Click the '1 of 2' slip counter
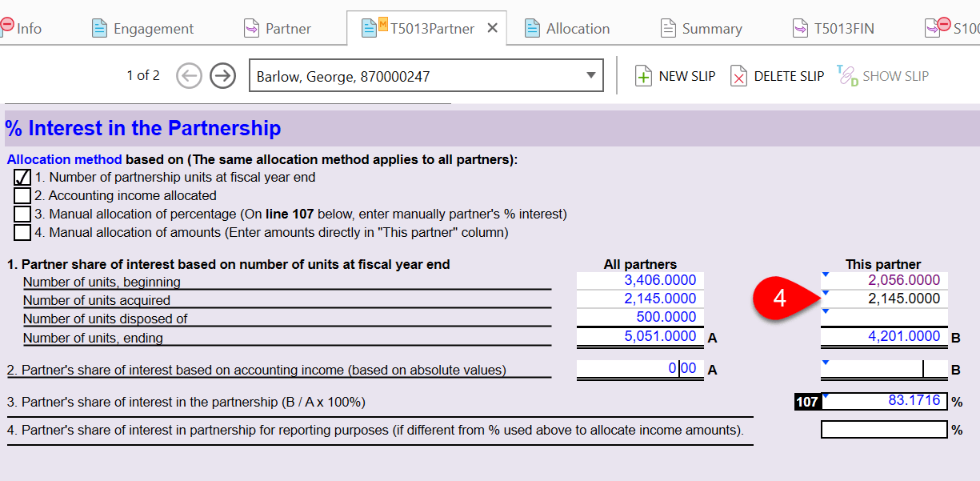 coord(143,75)
